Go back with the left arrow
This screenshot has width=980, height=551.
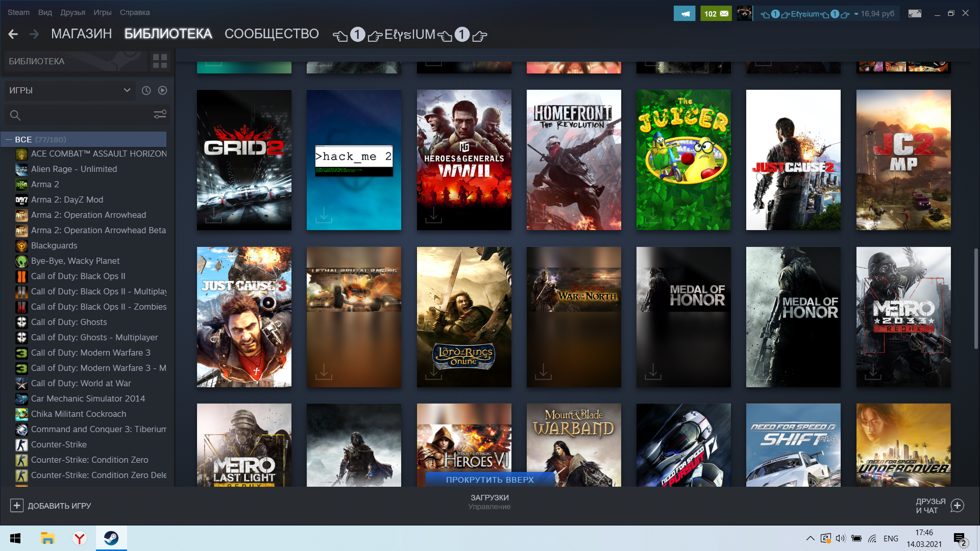point(13,34)
